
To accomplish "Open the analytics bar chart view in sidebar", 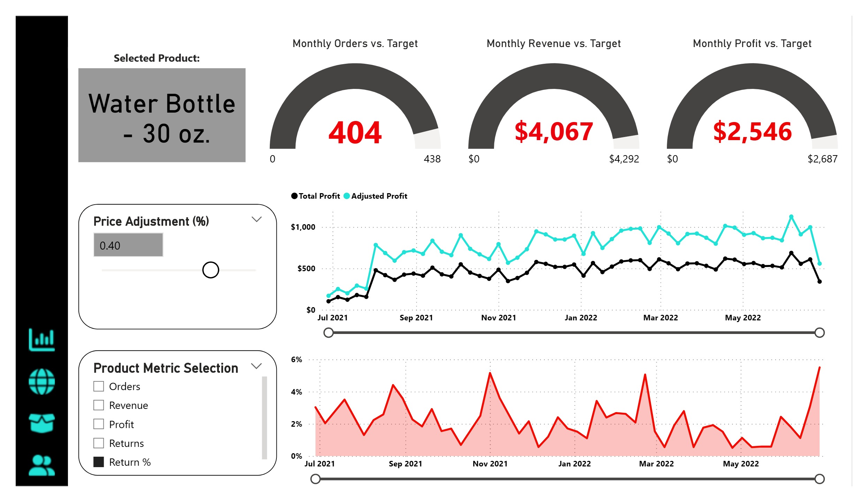I will [x=42, y=340].
